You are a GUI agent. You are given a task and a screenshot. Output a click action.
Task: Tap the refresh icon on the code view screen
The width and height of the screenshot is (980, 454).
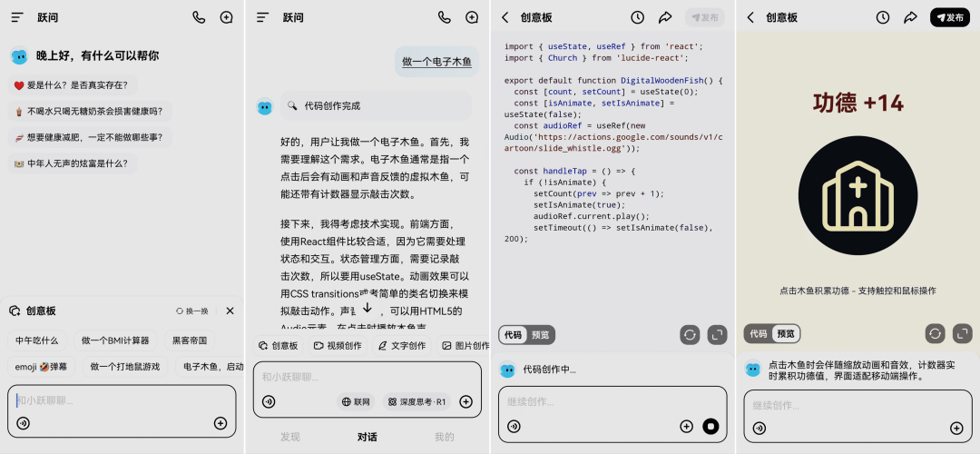coord(690,334)
